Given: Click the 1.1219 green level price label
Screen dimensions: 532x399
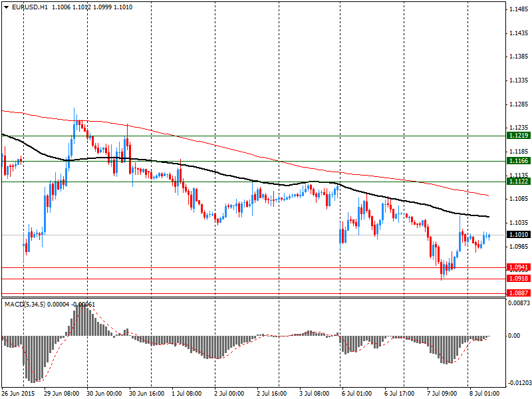Looking at the screenshot, I should tap(519, 136).
